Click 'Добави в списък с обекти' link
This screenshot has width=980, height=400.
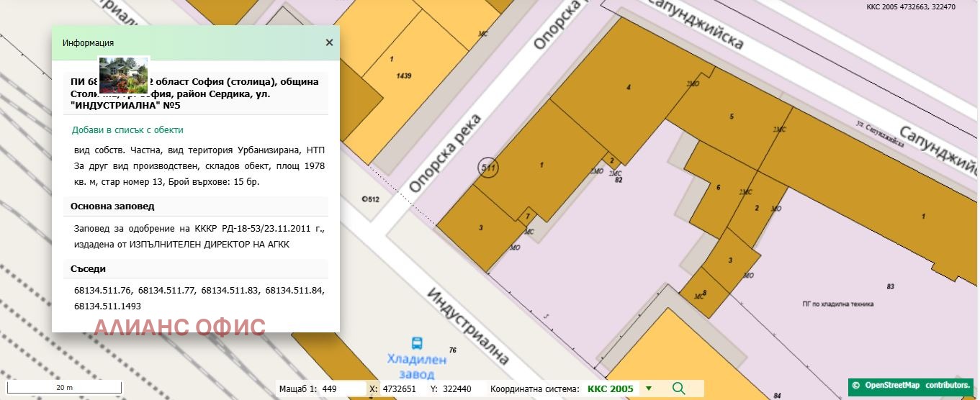click(x=127, y=130)
